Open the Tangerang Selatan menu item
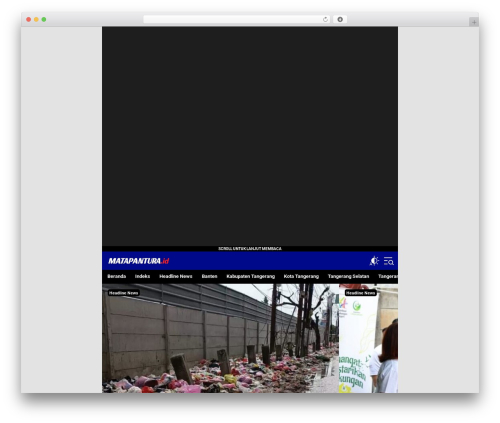Viewport: 500px width, 423px height. [348, 276]
